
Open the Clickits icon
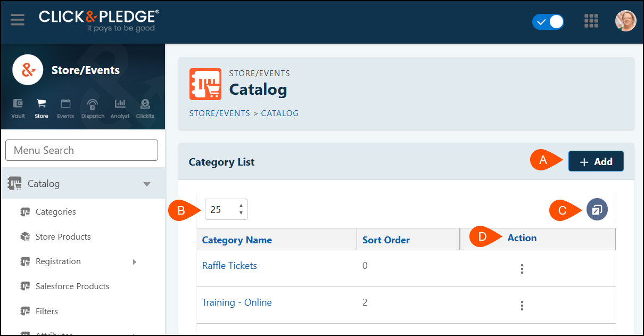(x=145, y=108)
